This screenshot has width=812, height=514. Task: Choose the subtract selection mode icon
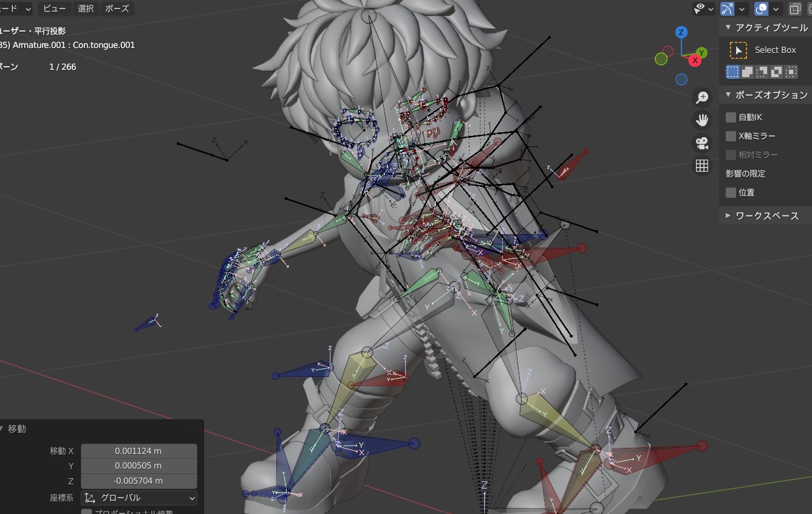coord(762,72)
